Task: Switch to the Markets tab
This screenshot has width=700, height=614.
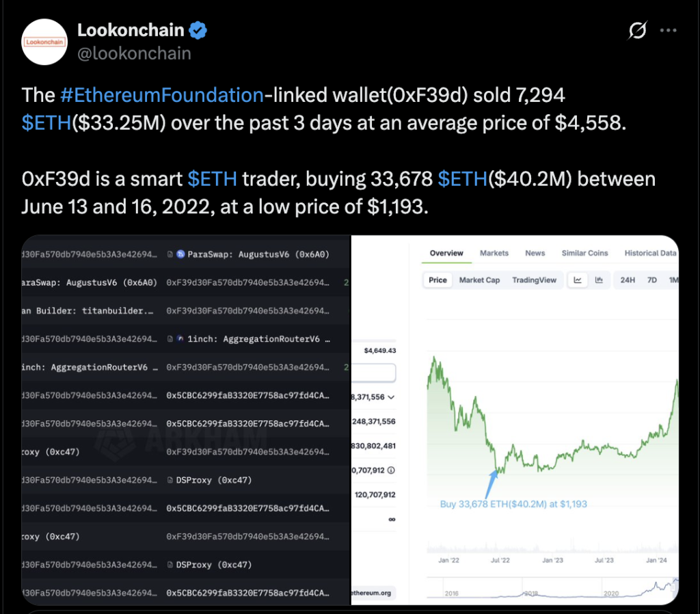Action: click(x=494, y=253)
